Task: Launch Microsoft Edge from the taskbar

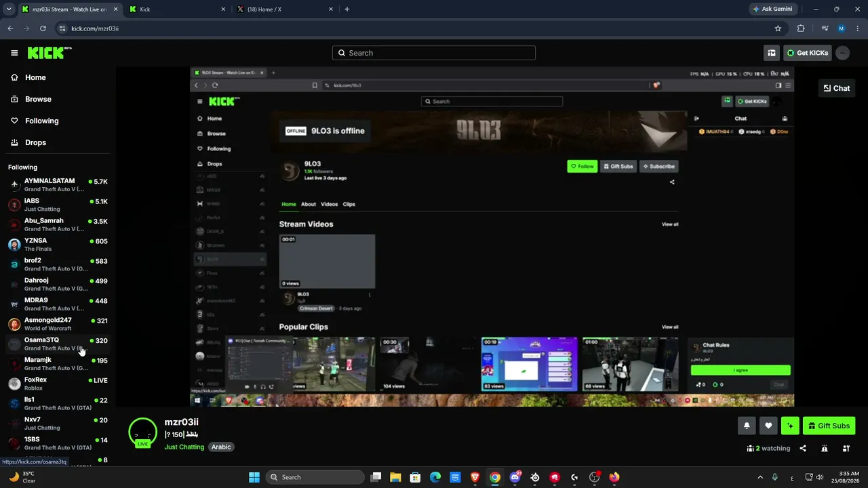Action: 435,477
